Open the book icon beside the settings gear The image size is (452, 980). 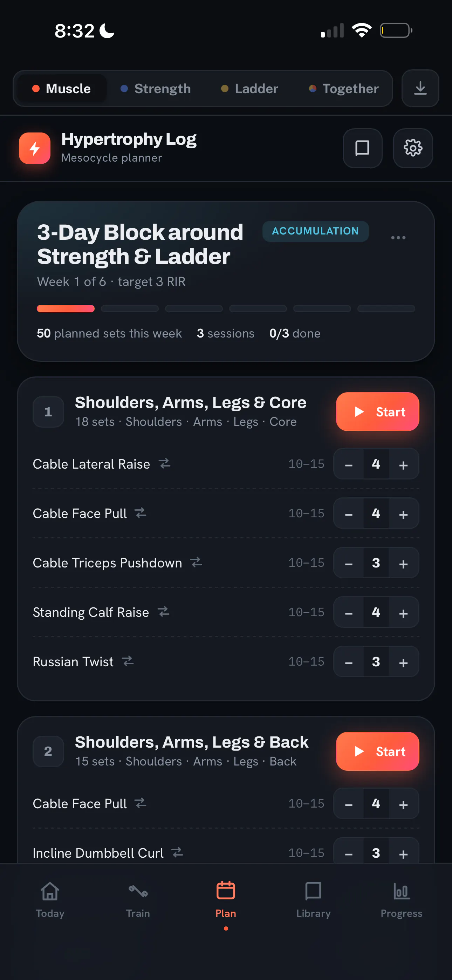(362, 148)
